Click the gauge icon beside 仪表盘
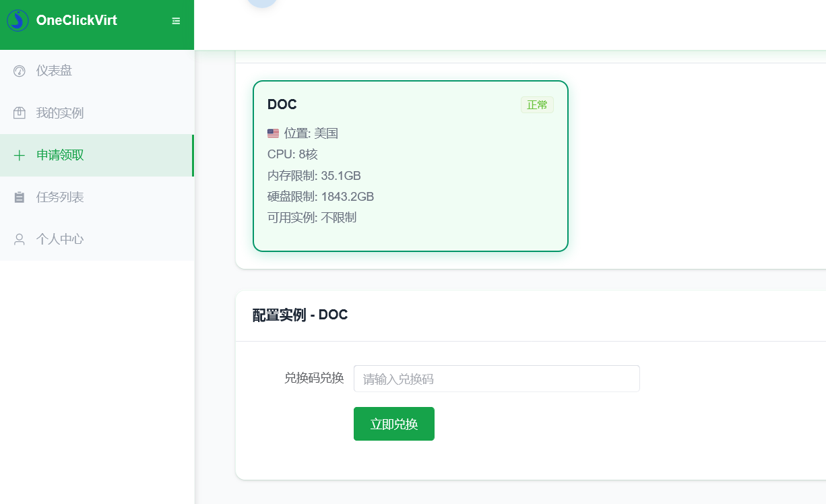 20,71
